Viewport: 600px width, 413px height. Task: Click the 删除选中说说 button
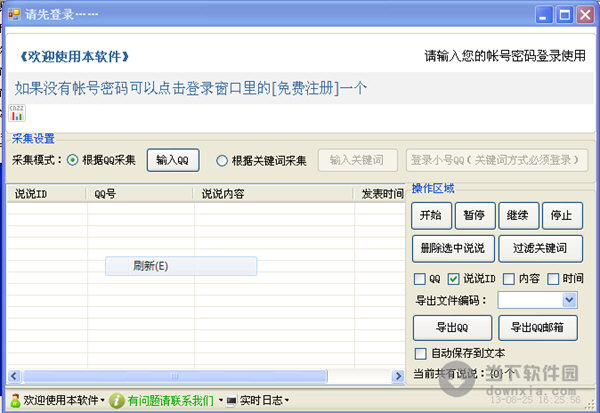click(453, 248)
